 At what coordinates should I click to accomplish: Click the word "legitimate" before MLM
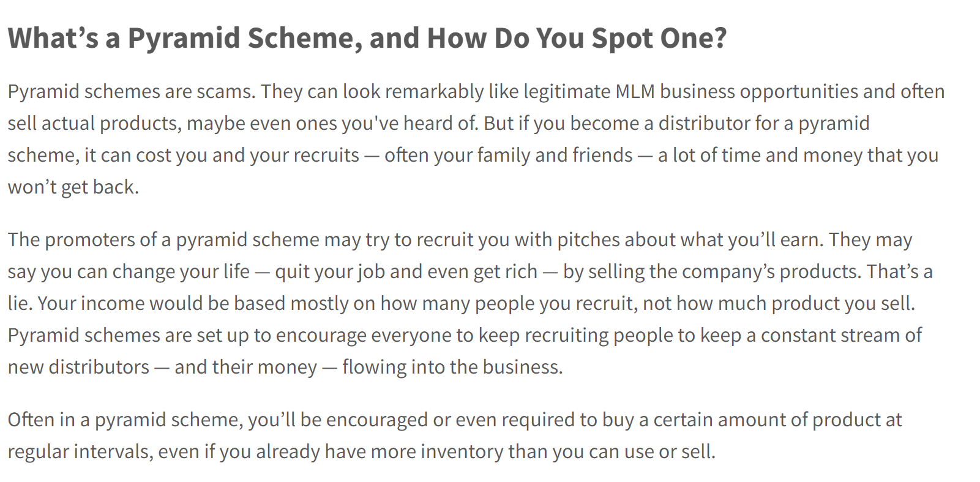567,91
